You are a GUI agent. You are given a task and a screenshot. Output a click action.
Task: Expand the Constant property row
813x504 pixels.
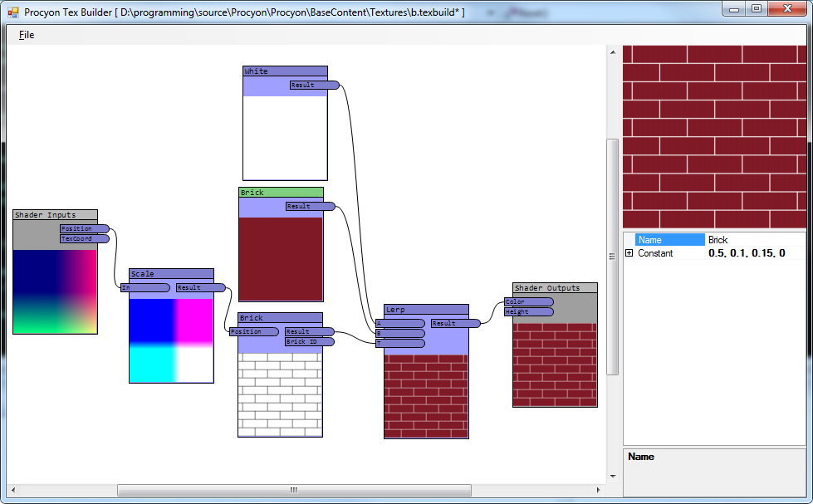[629, 253]
